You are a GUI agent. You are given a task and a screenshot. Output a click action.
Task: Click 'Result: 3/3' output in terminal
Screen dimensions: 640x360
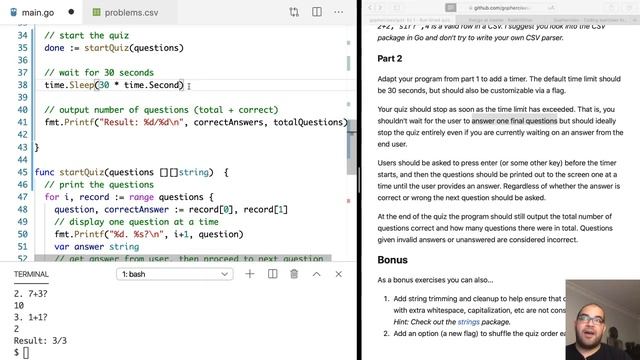pyautogui.click(x=40, y=340)
